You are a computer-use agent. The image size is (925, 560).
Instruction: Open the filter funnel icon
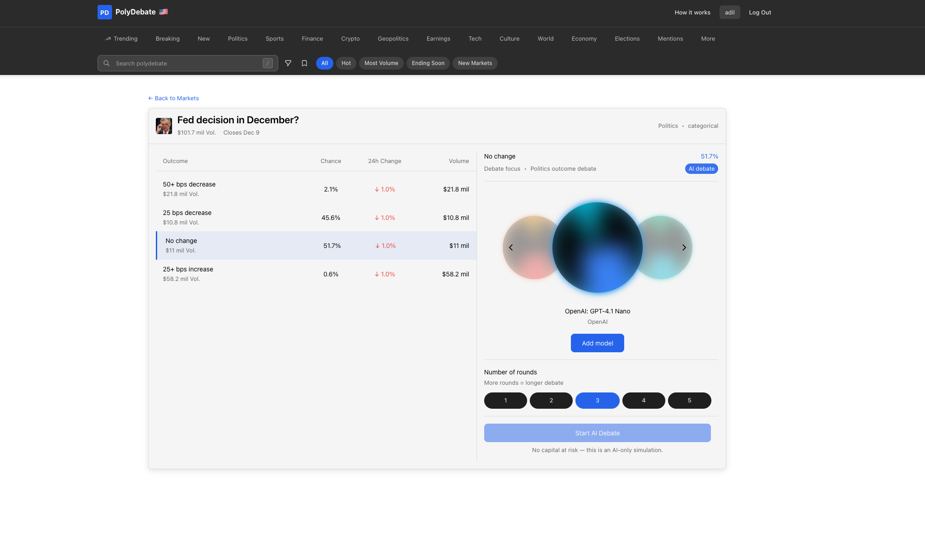[x=288, y=63]
